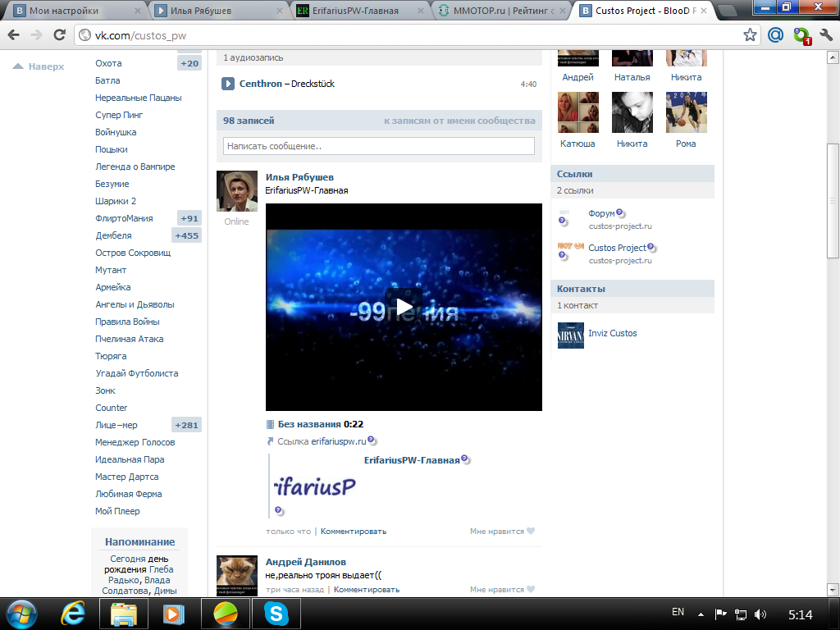The image size is (840, 630).
Task: Click Комментировать under Андрей Данилов's post
Action: pyautogui.click(x=367, y=589)
